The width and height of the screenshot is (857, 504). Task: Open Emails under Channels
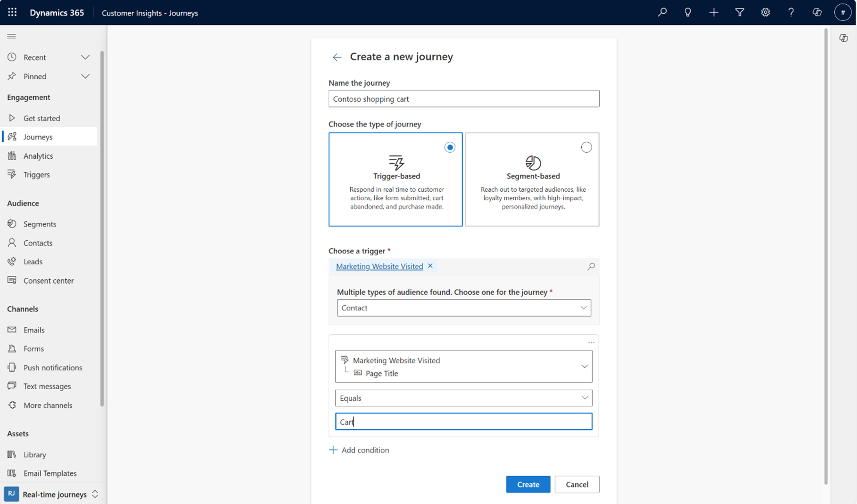(34, 330)
